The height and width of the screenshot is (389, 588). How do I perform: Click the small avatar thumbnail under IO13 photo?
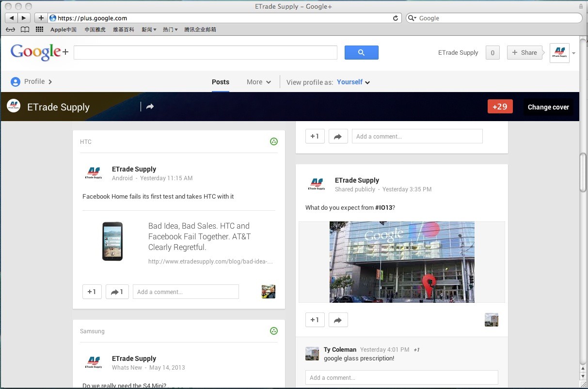tap(492, 320)
